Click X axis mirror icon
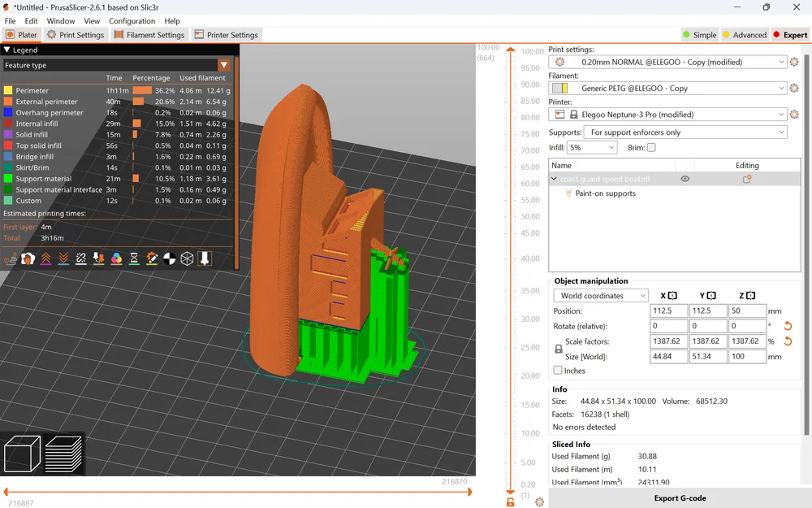 [x=672, y=296]
